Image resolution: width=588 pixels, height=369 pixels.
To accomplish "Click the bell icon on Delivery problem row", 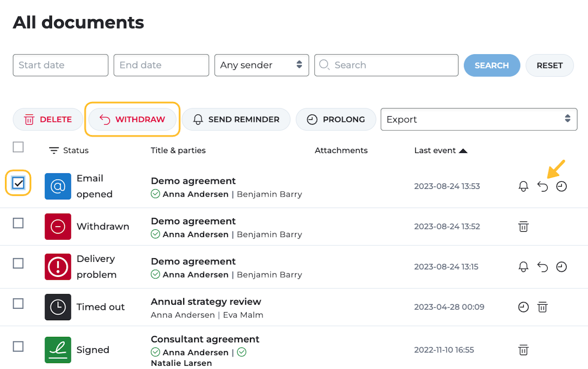I will tap(523, 267).
